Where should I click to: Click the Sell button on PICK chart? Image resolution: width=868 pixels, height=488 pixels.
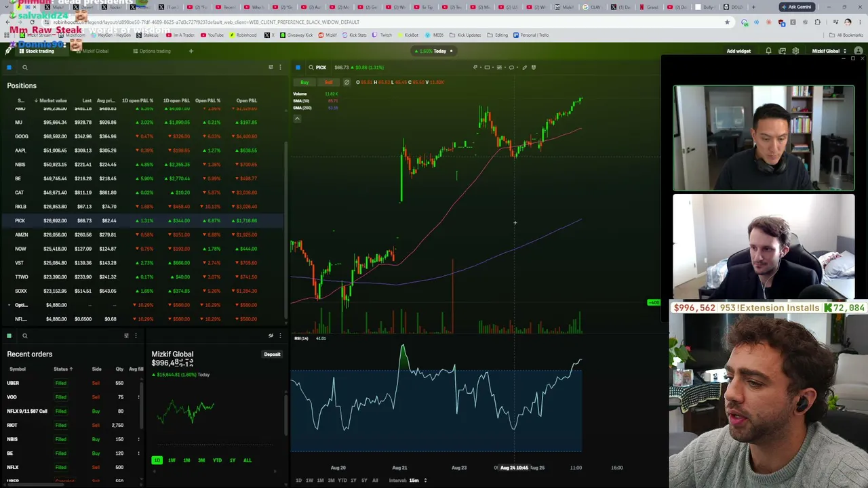coord(328,83)
